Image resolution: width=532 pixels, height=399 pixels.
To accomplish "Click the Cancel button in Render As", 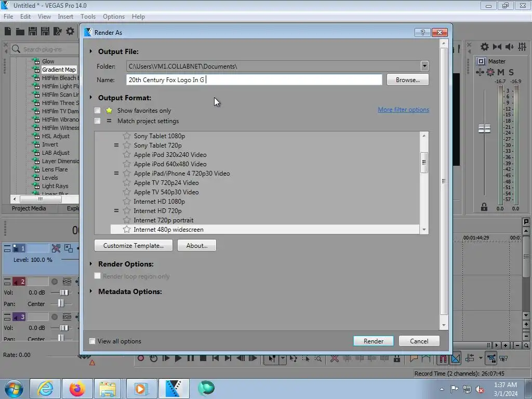I will click(419, 341).
